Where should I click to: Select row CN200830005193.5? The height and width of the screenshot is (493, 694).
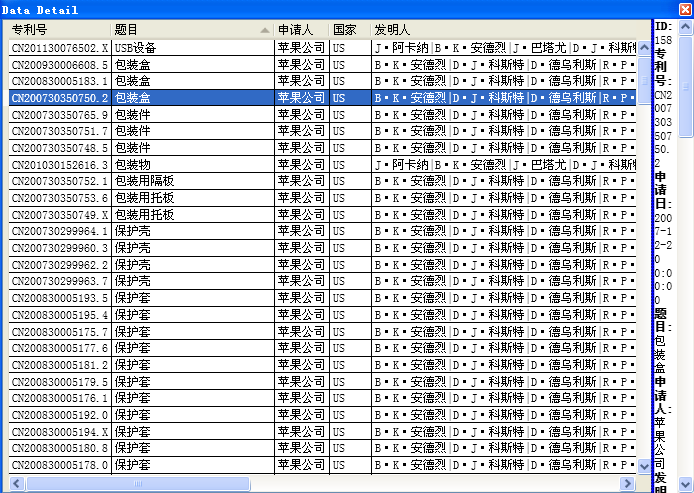(x=322, y=297)
